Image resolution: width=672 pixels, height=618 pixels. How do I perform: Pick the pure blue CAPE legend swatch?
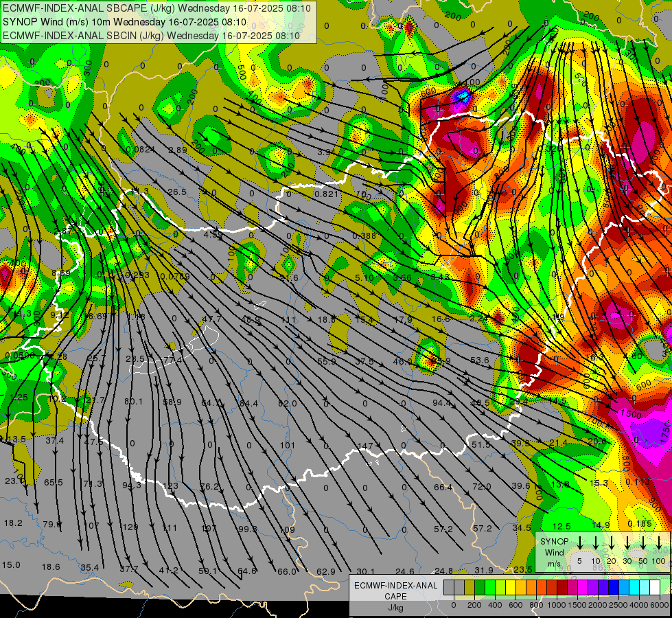tap(614, 588)
